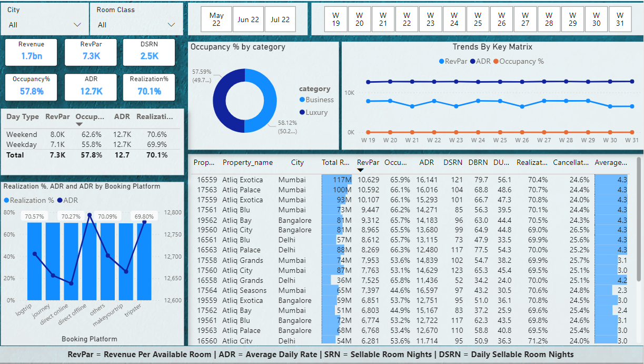Sort table by City column header
Screen dimensions: 644x364
pos(298,163)
